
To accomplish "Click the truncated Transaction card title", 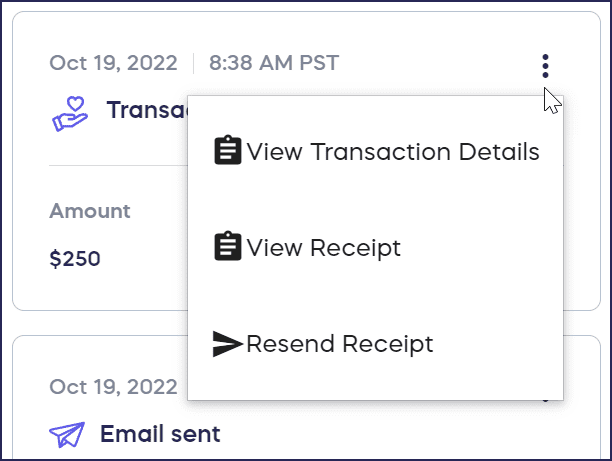I will (x=146, y=110).
